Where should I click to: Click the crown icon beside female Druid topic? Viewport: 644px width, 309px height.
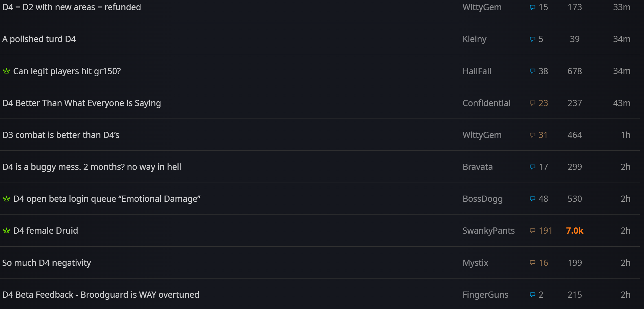point(6,231)
